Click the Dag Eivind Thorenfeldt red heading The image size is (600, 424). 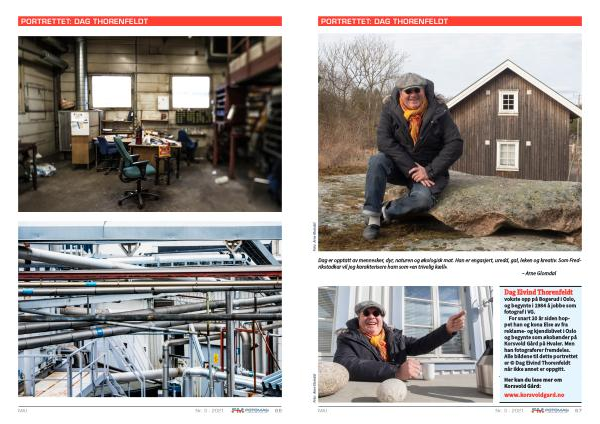(538, 292)
